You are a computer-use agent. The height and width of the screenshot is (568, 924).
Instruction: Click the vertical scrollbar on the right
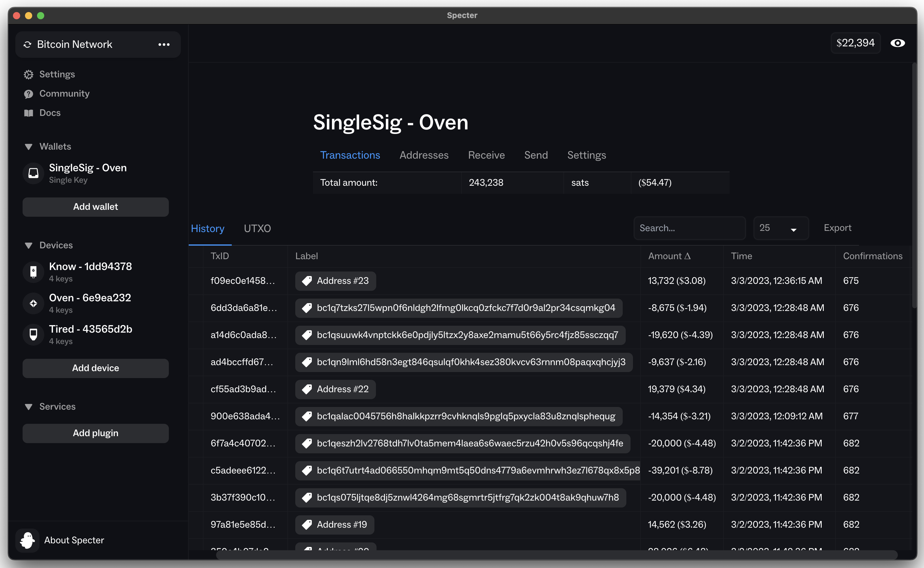(915, 186)
